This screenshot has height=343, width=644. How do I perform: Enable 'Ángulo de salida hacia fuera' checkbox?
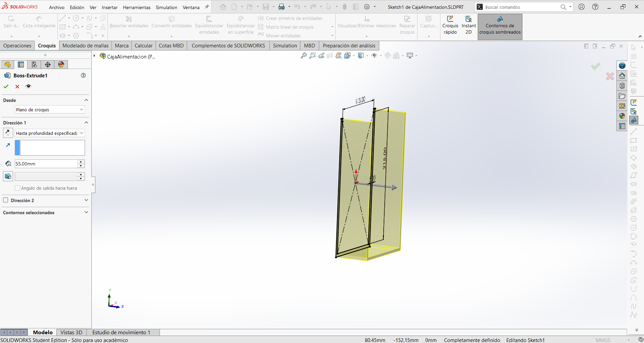[17, 188]
